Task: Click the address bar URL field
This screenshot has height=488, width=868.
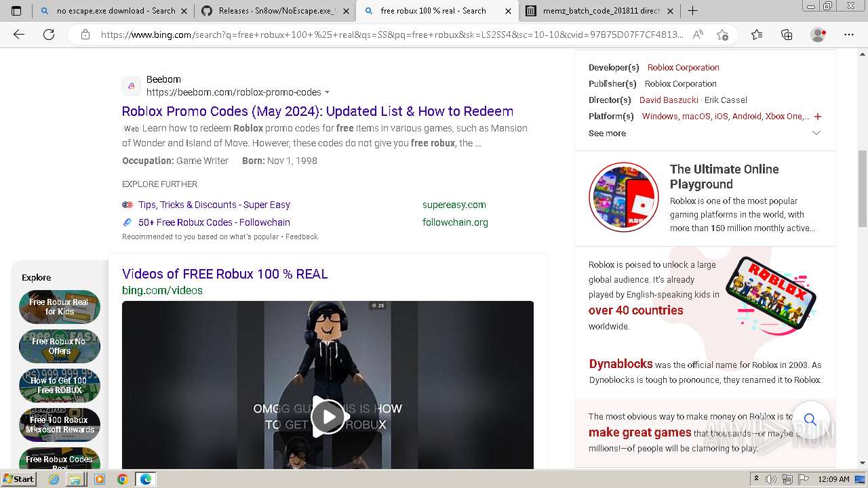Action: 392,35
